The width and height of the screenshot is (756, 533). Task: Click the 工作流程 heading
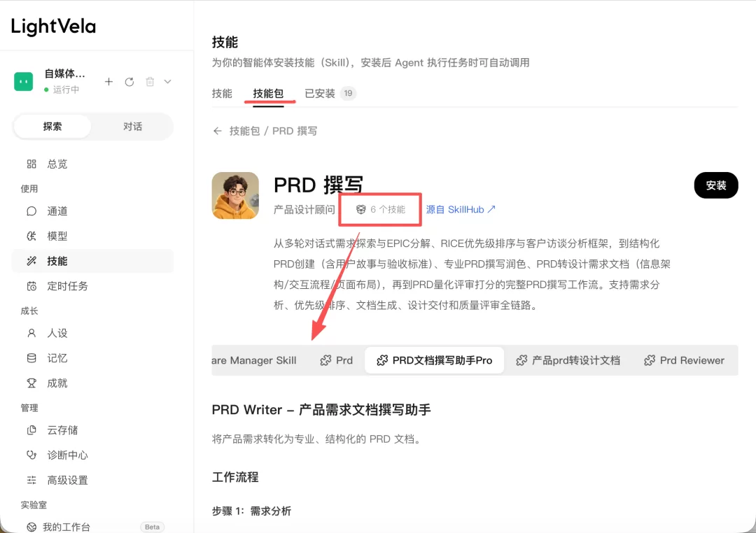[x=235, y=478]
